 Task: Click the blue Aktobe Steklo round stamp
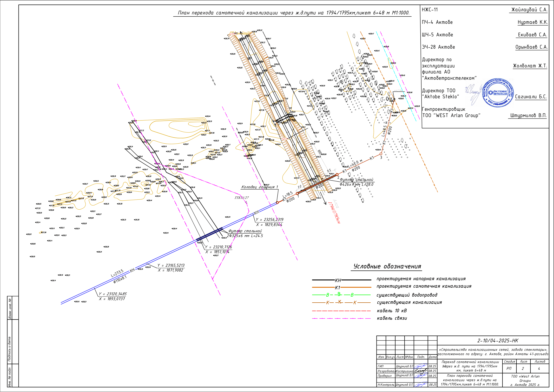[498, 93]
